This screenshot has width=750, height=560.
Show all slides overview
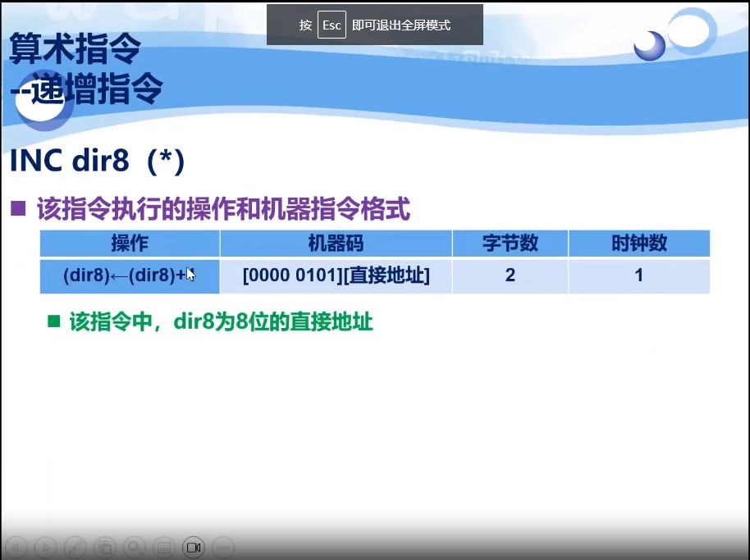pyautogui.click(x=105, y=547)
